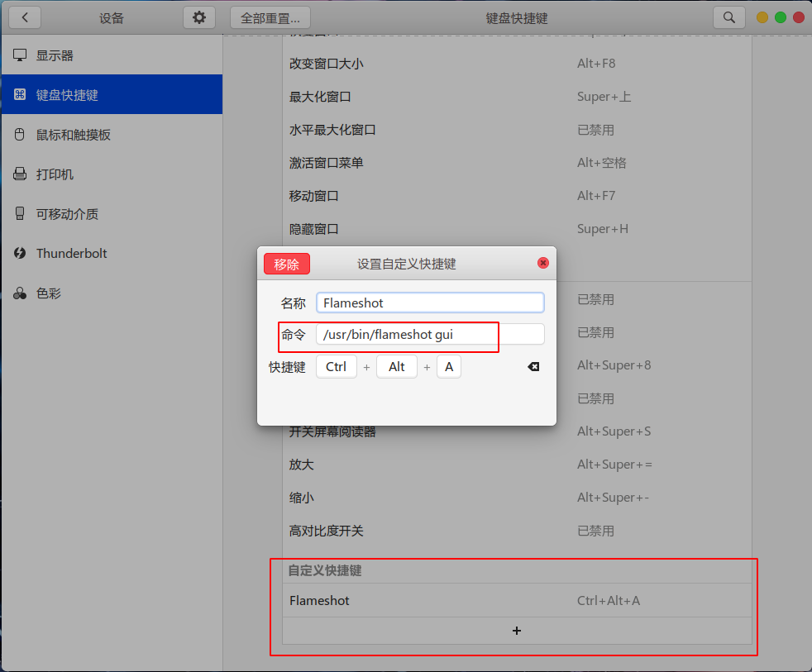Select the 激活窗口菜单 shortcut row
The height and width of the screenshot is (672, 812).
(x=517, y=163)
